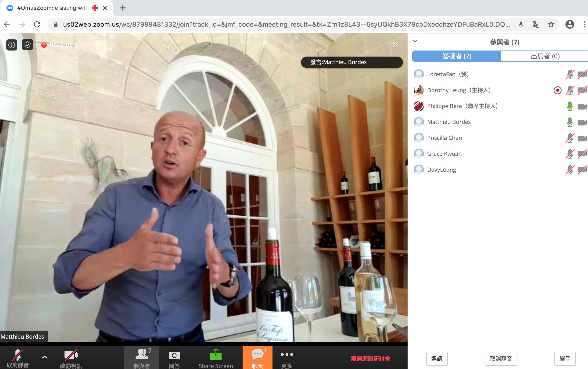Screen dimensions: 588x369
Task: Open the meeting info icon
Action: [x=11, y=45]
